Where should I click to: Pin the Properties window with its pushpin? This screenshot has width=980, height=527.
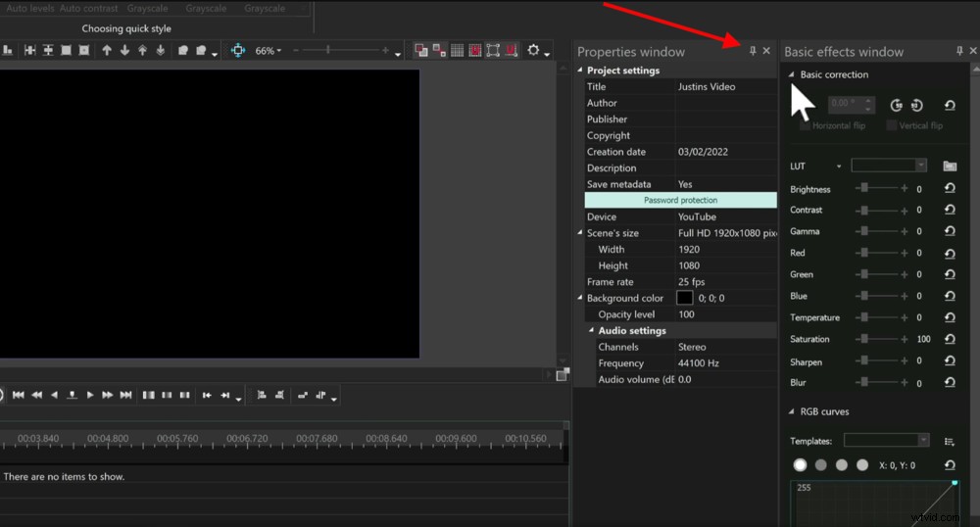pos(753,51)
